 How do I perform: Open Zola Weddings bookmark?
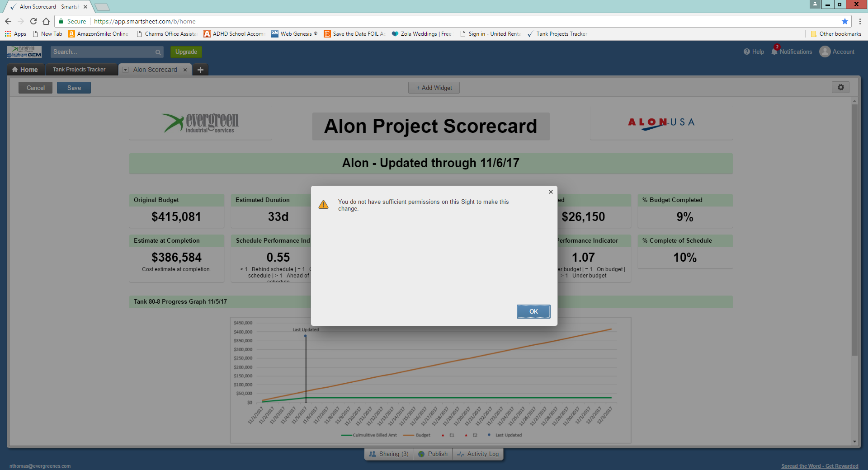pyautogui.click(x=421, y=34)
